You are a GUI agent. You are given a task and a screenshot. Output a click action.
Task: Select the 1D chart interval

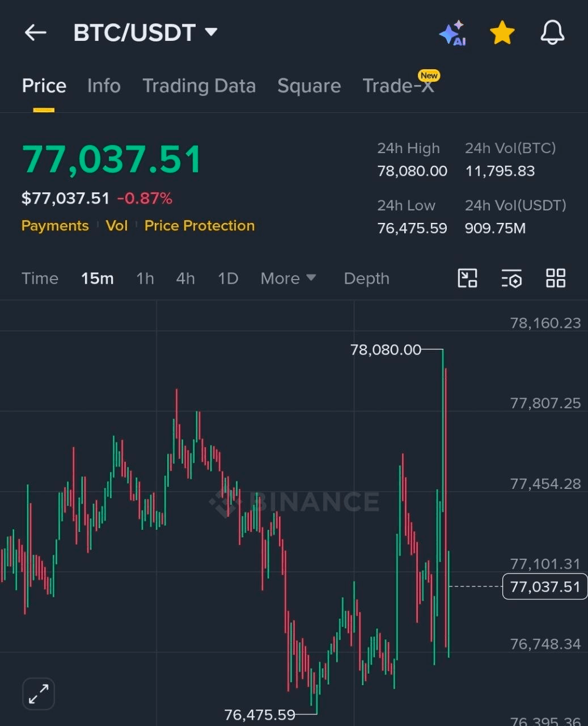(x=228, y=278)
